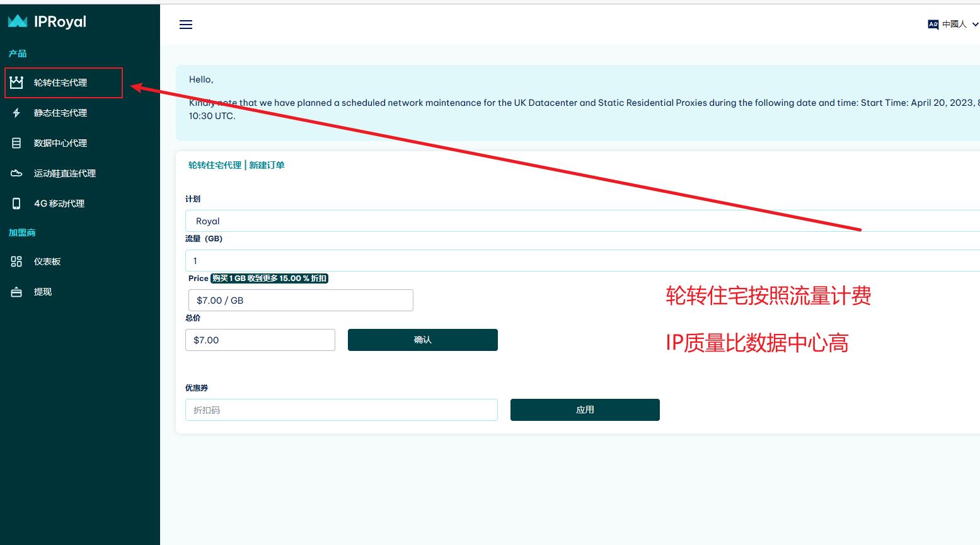
Task: Click the 确认 confirm button
Action: [423, 340]
